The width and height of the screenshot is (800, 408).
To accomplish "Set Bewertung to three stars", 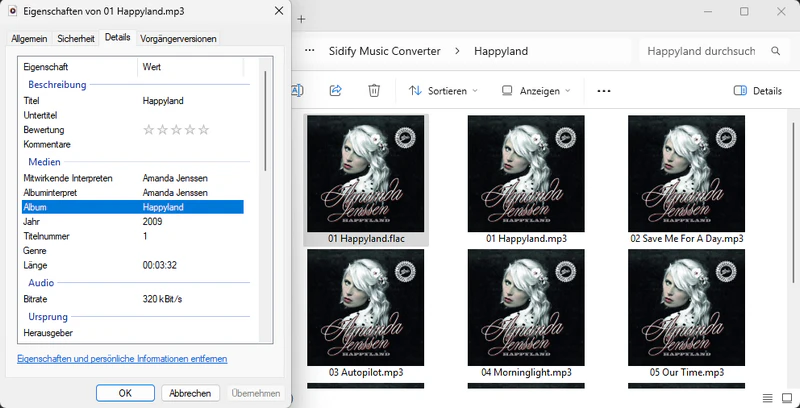I will pos(176,130).
